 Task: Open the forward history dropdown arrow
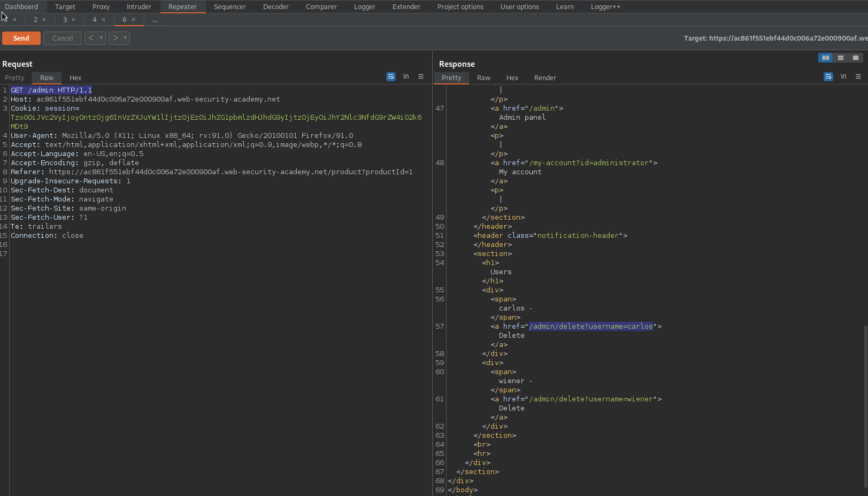click(x=125, y=38)
